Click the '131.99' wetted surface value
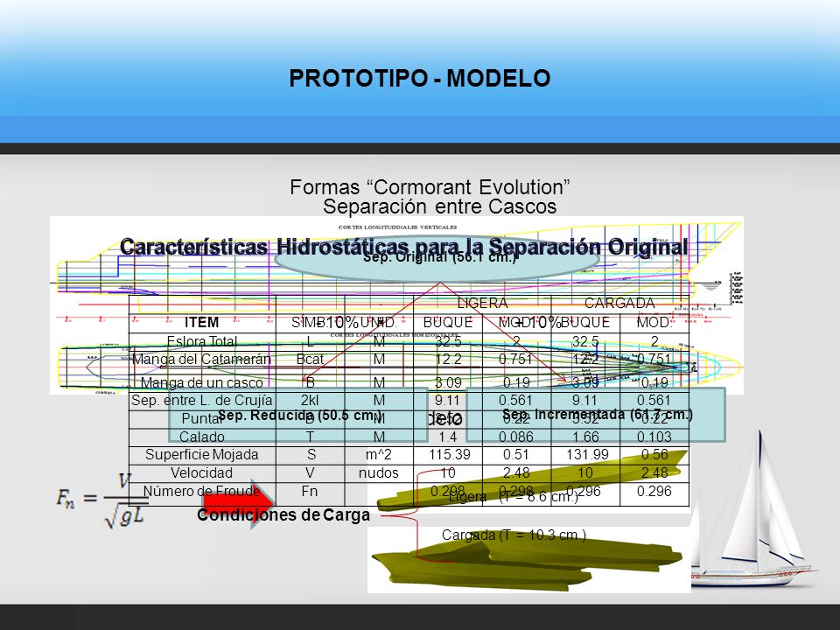 [x=586, y=454]
